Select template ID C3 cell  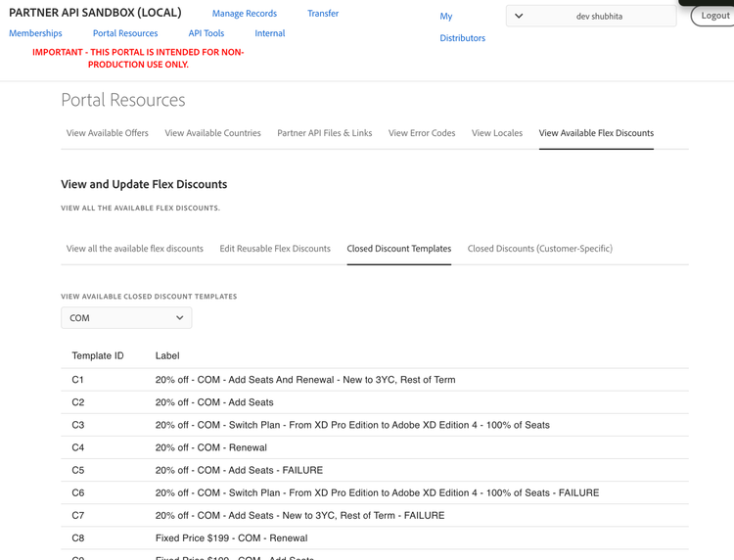click(77, 425)
